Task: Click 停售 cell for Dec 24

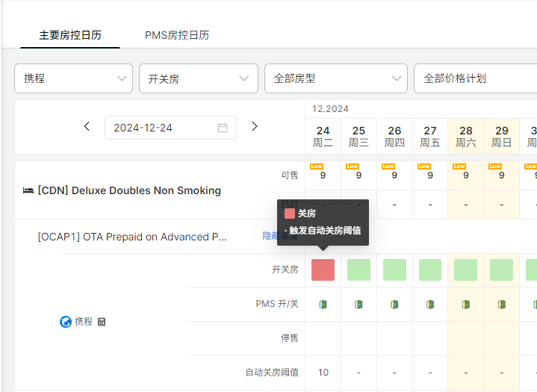Action: (323, 338)
